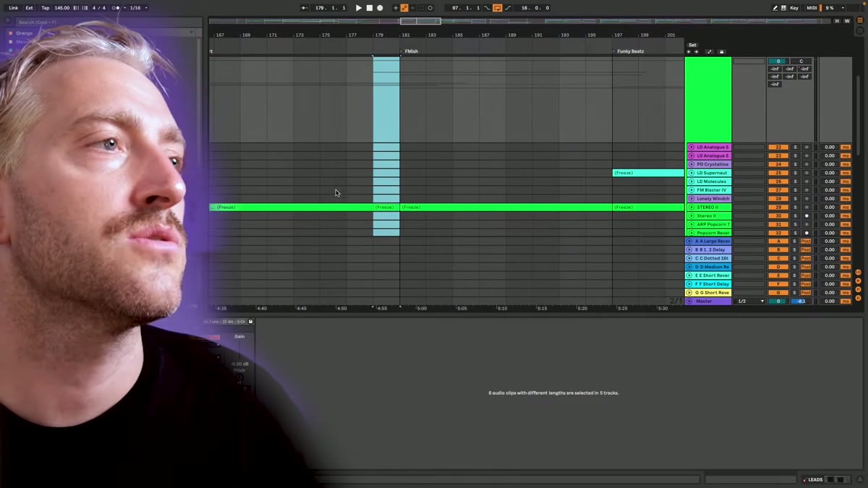Viewport: 868px width, 488px height.
Task: Show track Delay D toggle icon
Action: point(859,299)
